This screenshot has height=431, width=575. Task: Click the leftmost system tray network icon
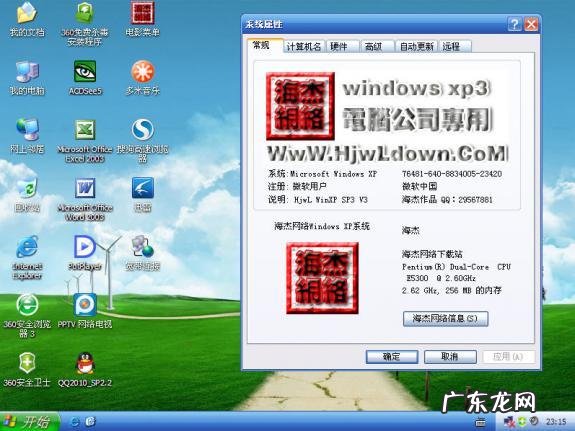point(509,422)
